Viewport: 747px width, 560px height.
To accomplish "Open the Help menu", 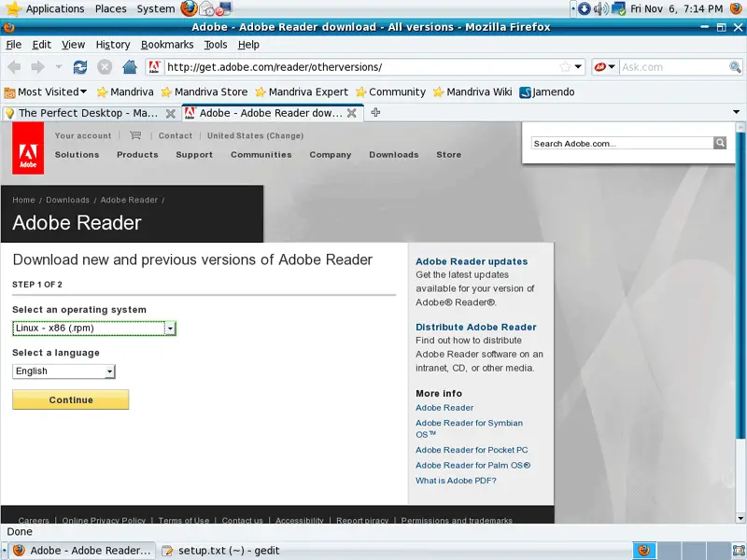I will tap(248, 45).
